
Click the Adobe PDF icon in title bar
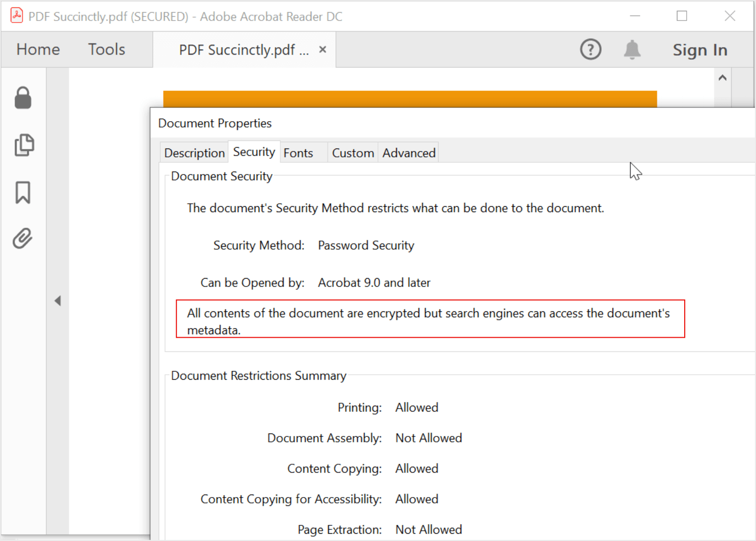coord(17,16)
